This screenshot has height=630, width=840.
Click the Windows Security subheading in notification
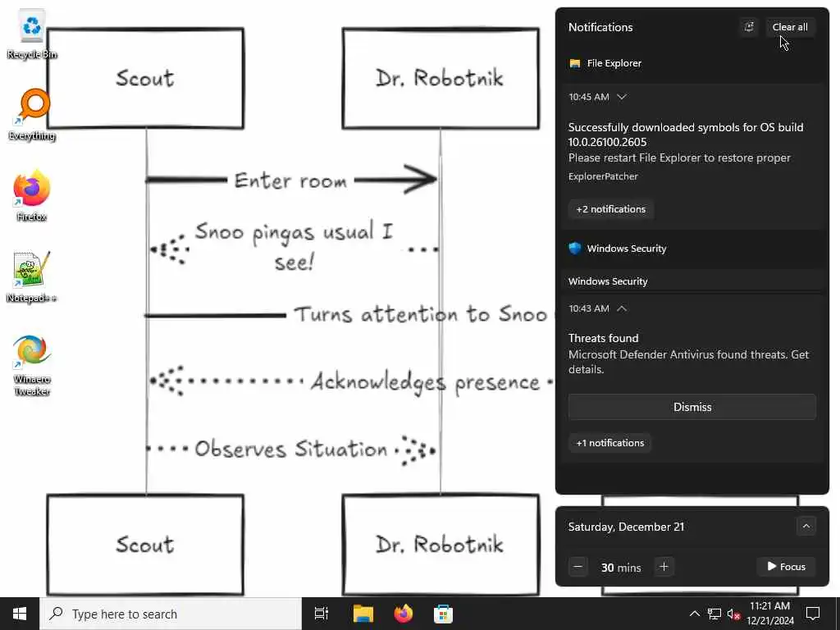click(x=608, y=281)
